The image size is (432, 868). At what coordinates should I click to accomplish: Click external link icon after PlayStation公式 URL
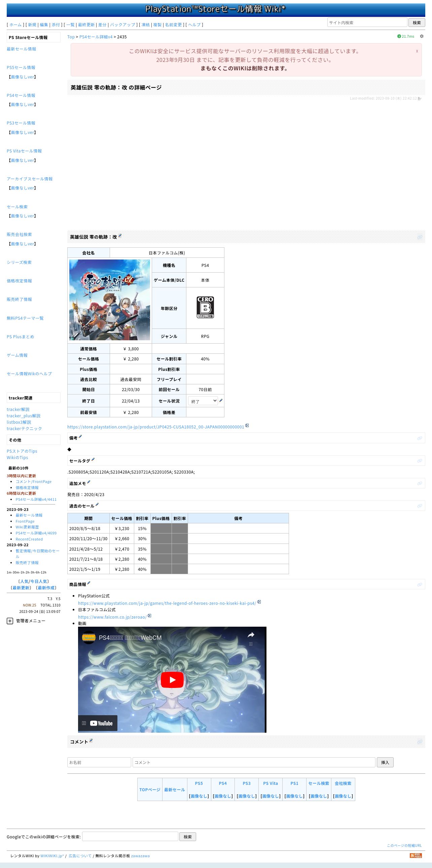tap(259, 602)
